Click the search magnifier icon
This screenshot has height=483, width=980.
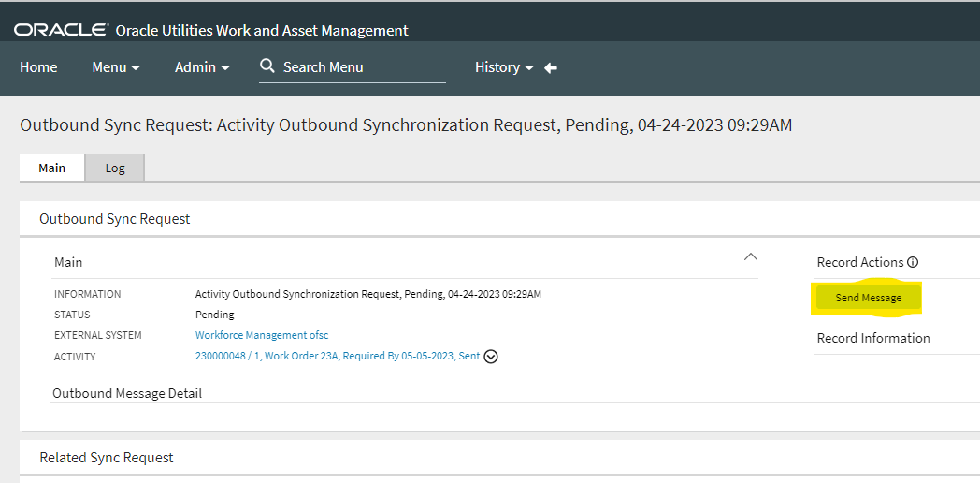[267, 66]
